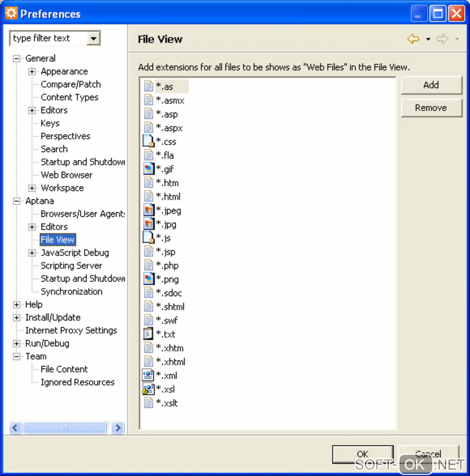Click the file icon beside *.swf
The image size is (470, 476).
148,320
